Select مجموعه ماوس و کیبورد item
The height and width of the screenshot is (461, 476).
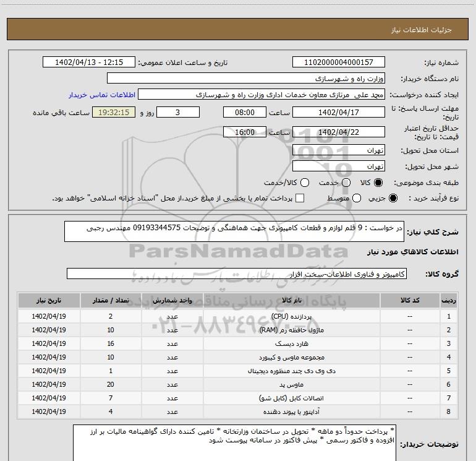[x=291, y=357]
